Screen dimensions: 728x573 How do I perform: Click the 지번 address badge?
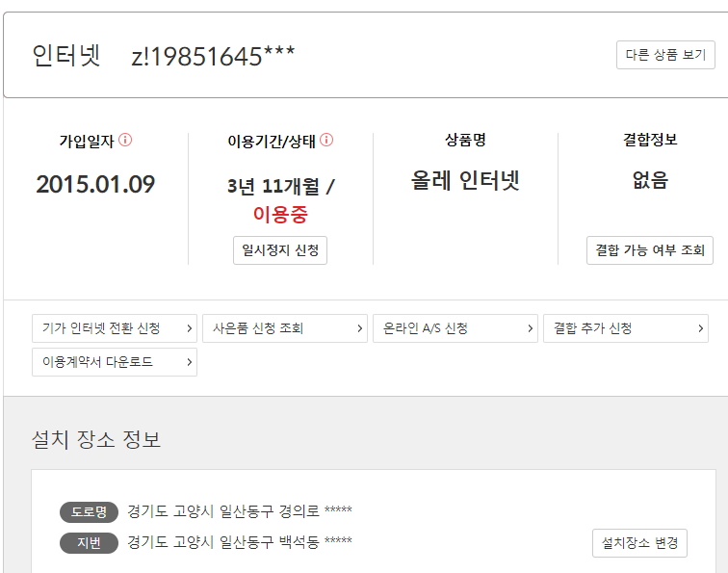[89, 542]
